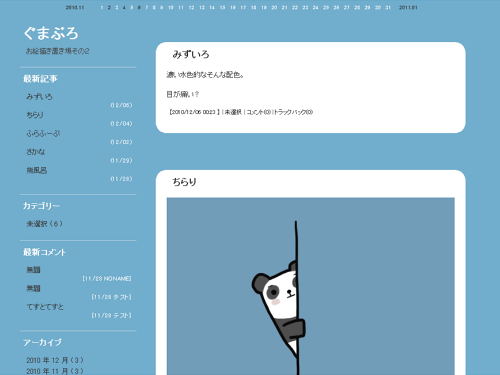This screenshot has width=500, height=375.
Task: Select day 2 in the top calendar strip
Action: point(109,7)
